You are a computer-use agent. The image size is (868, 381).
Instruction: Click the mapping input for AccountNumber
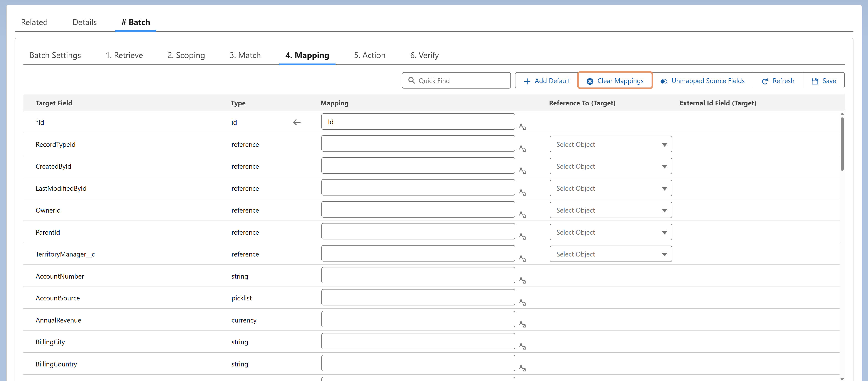click(418, 275)
